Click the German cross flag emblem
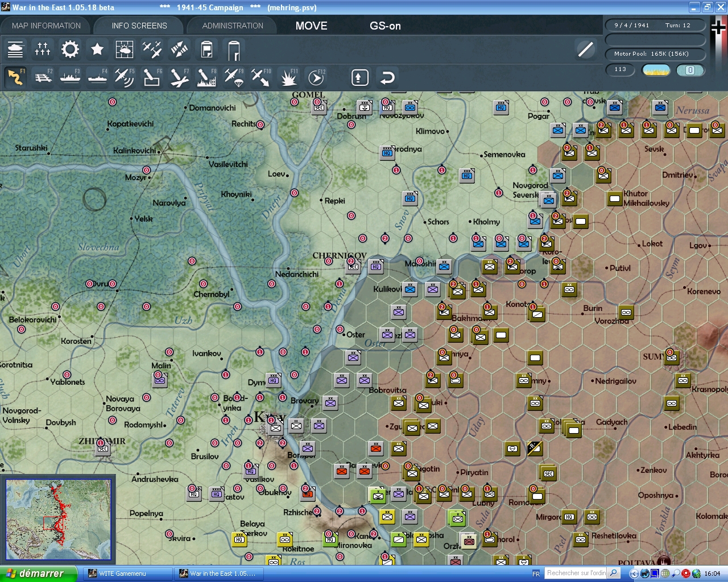The height and width of the screenshot is (582, 728). click(x=718, y=28)
